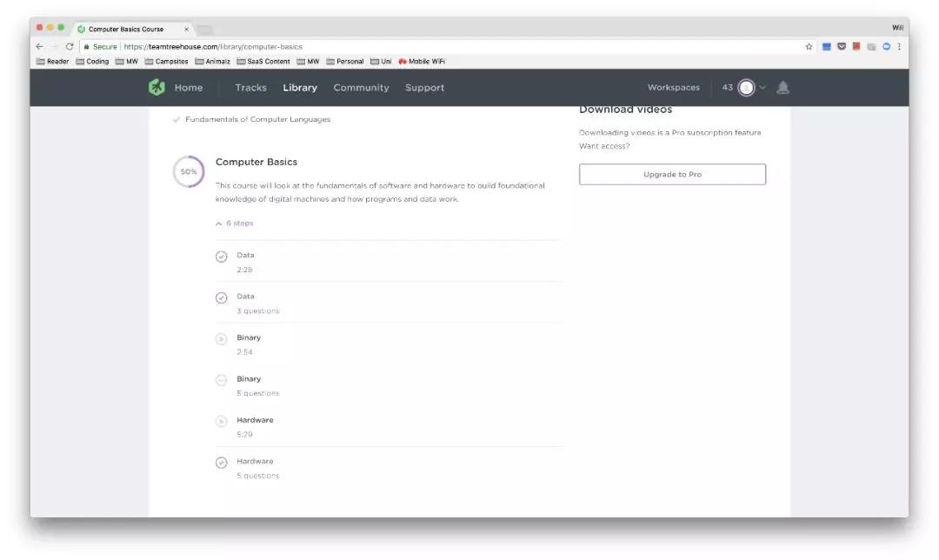Click the completed check icon beside Data 2:28
The image size is (939, 560).
pos(222,257)
